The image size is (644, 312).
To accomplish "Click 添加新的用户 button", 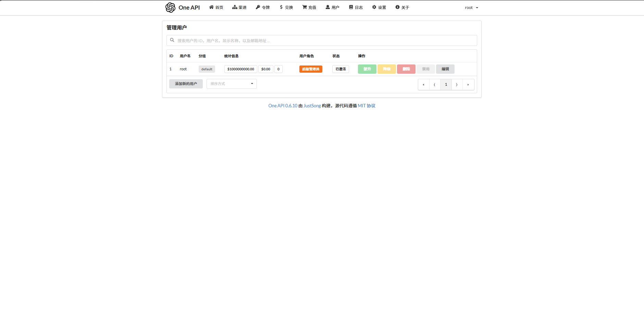I will coord(186,84).
